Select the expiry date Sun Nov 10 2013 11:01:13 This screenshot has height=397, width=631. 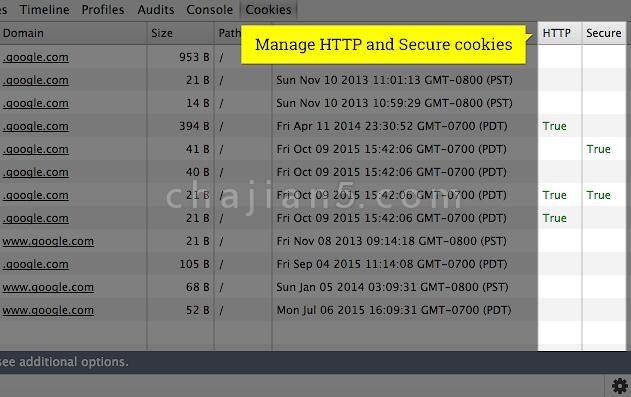[x=394, y=80]
